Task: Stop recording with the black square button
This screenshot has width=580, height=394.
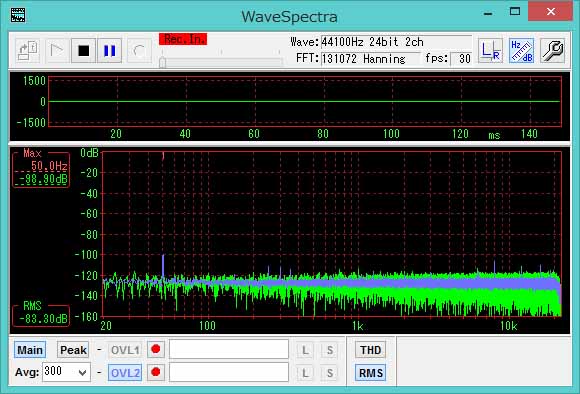Action: pos(84,51)
